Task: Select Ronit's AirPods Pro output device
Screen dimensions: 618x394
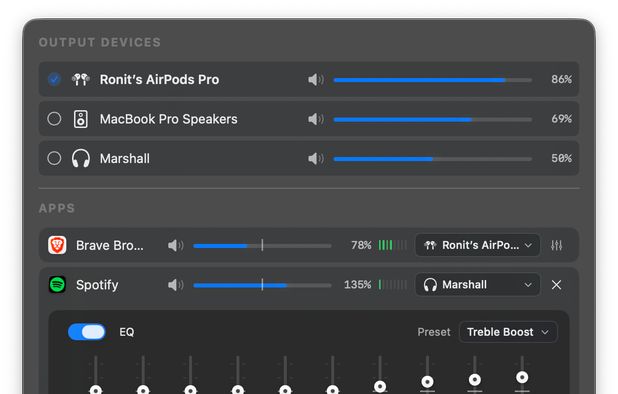Action: [54, 79]
